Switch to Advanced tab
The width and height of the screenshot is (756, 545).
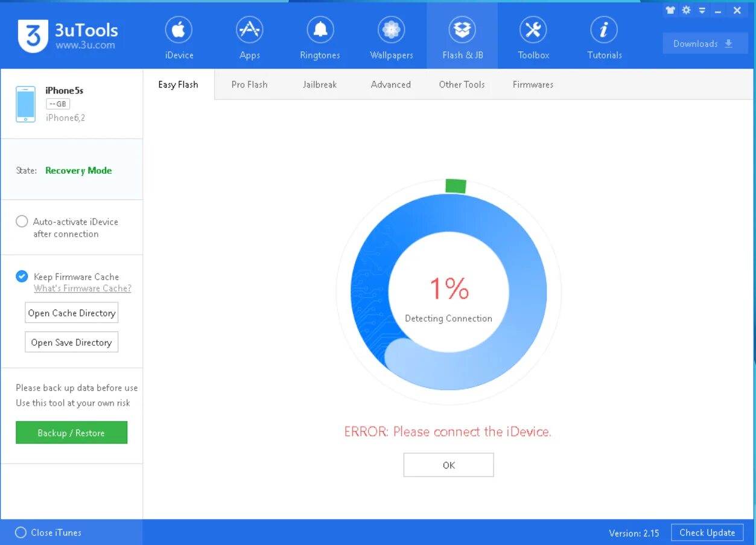click(x=390, y=84)
